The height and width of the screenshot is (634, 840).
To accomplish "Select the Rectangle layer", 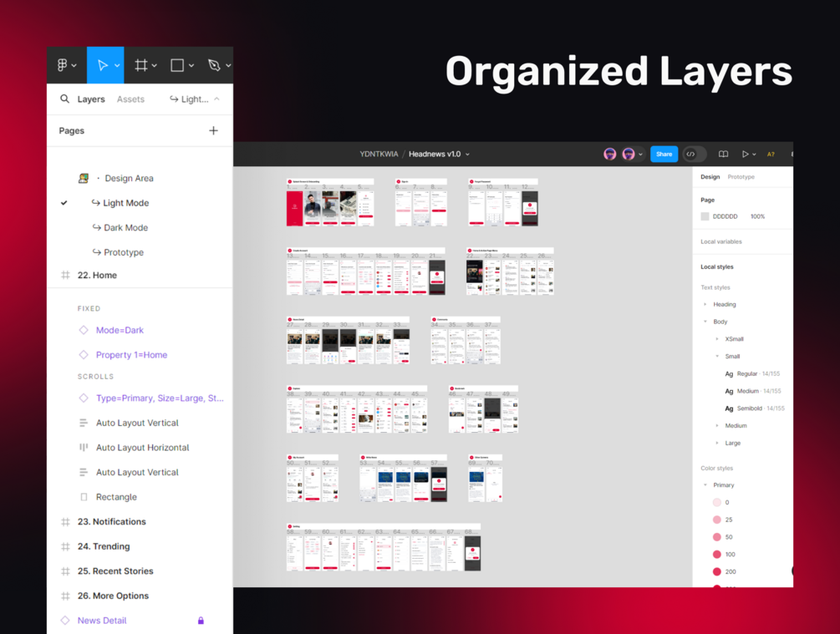I will click(x=116, y=497).
